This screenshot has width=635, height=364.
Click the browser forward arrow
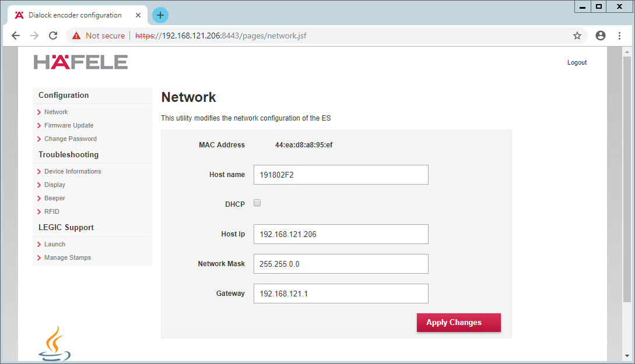point(34,36)
